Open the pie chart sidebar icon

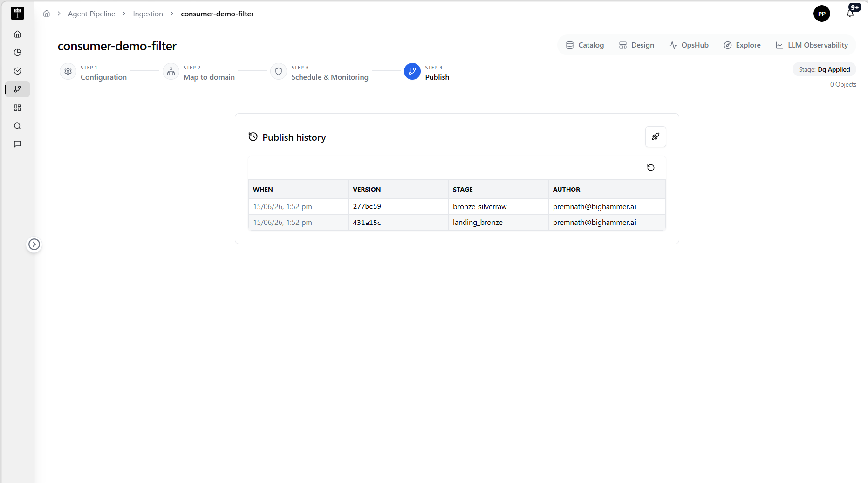[17, 52]
